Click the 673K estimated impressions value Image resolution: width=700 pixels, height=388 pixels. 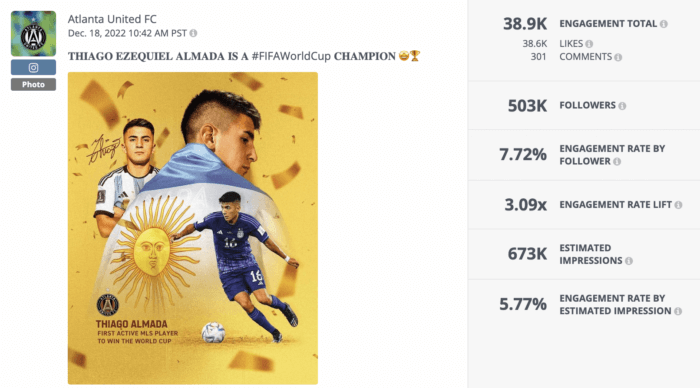(527, 254)
